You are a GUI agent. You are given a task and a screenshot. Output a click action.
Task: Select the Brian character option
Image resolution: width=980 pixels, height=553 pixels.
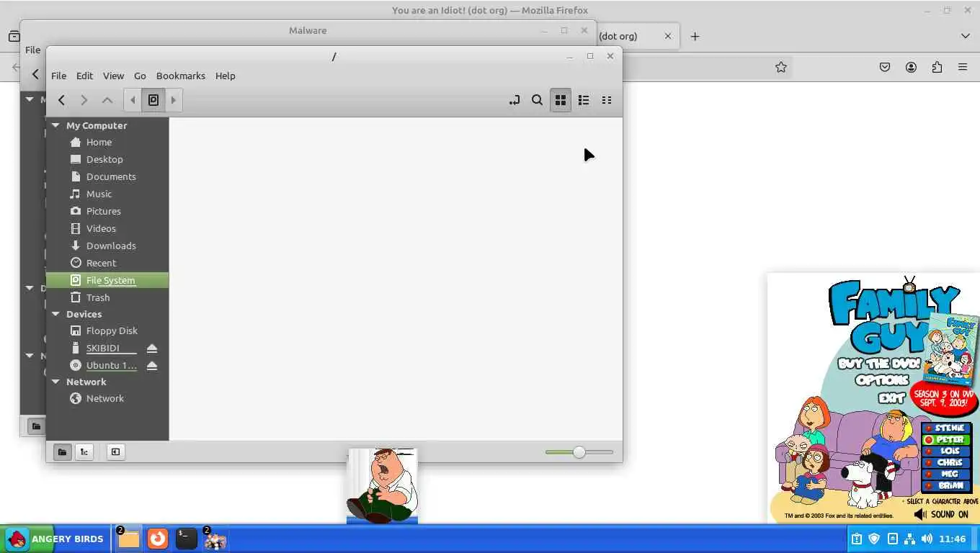click(x=947, y=485)
